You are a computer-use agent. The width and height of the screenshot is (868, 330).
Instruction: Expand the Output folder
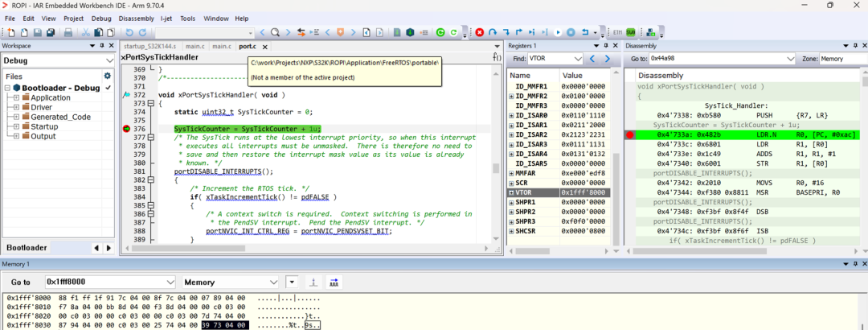[17, 137]
